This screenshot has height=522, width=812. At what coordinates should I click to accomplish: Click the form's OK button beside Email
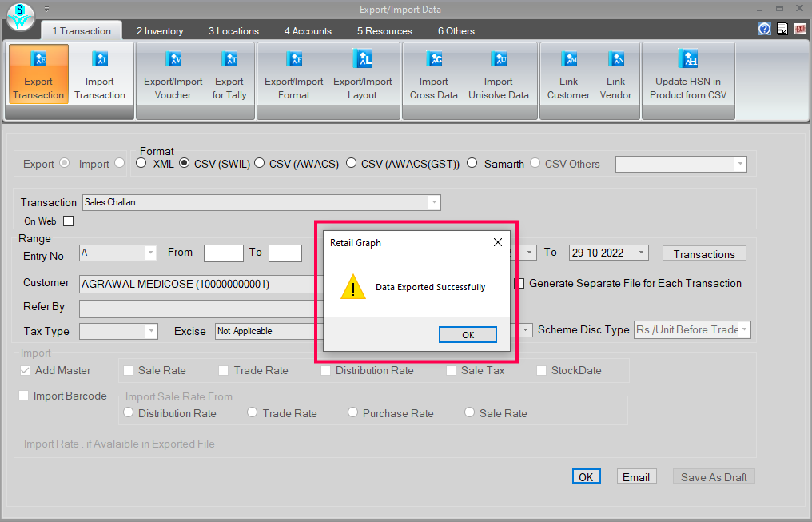click(x=586, y=476)
